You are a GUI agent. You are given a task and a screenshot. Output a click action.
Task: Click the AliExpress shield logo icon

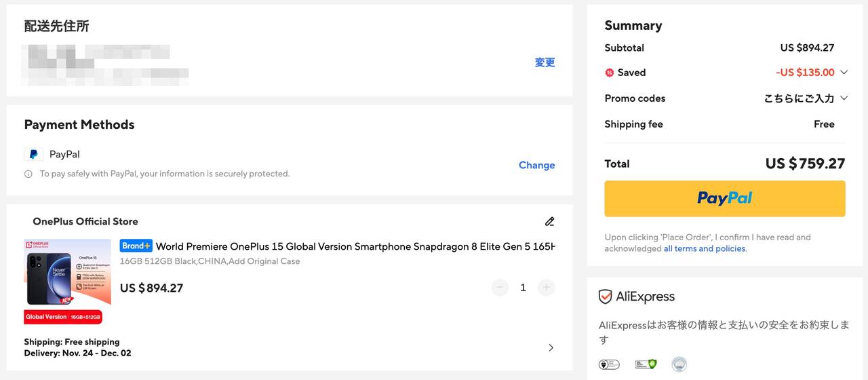605,297
